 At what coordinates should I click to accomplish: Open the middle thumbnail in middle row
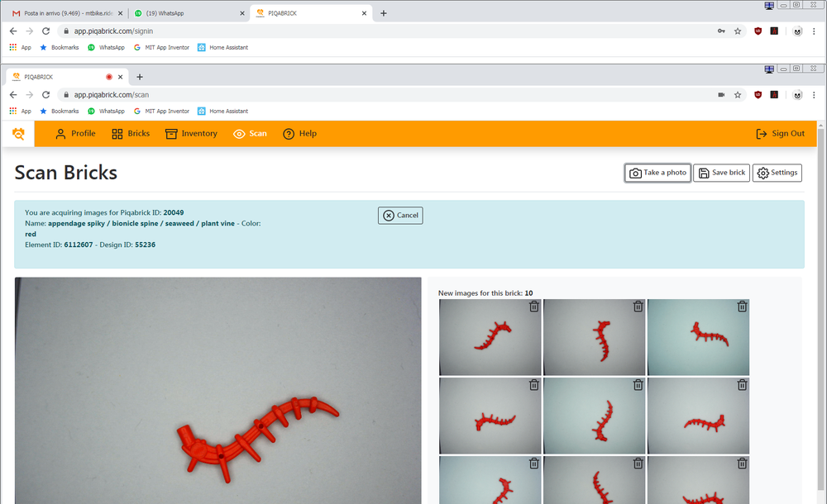point(595,416)
